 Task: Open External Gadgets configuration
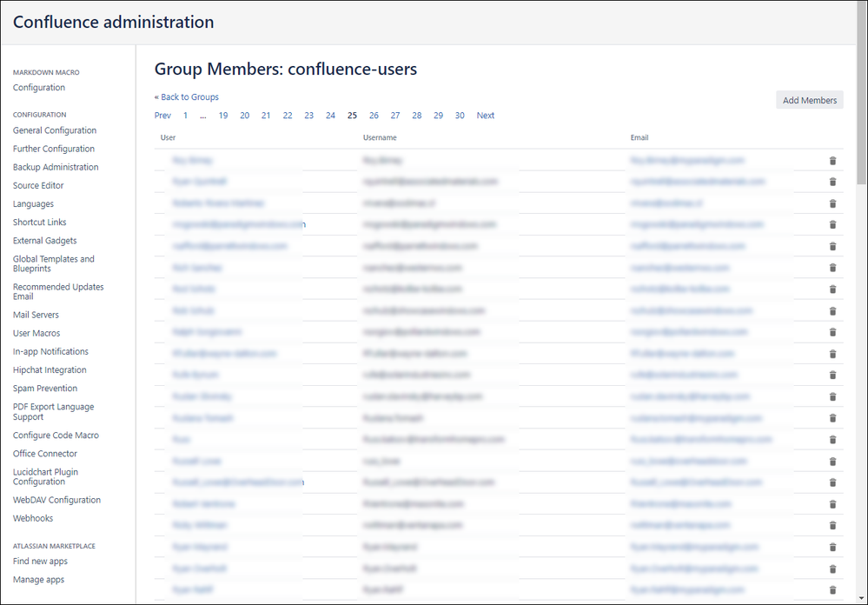click(x=45, y=241)
